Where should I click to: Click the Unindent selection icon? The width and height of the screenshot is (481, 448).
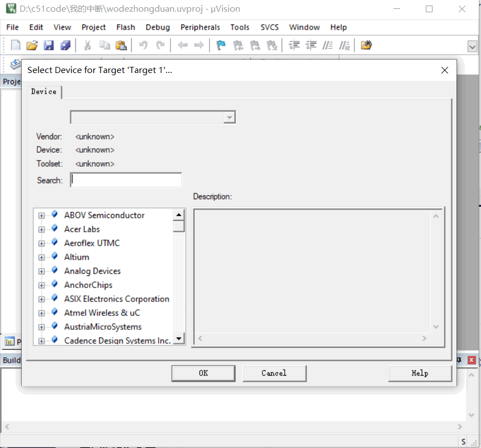coord(311,45)
